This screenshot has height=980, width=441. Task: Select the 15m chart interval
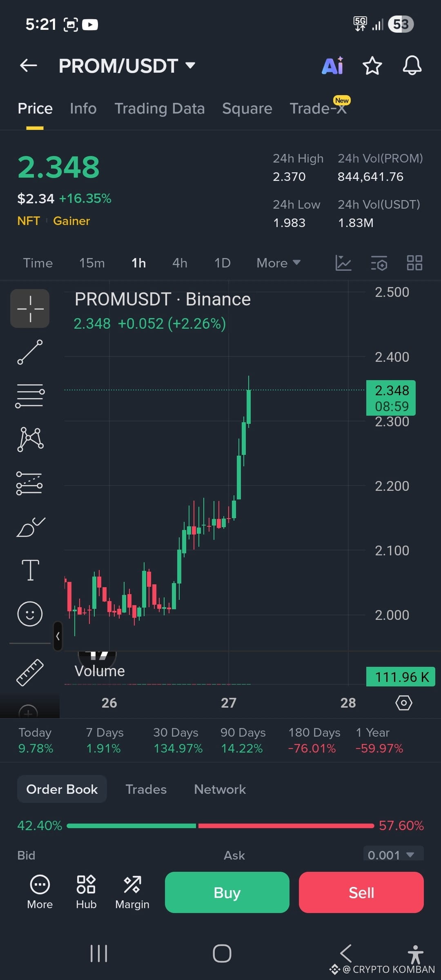[92, 263]
